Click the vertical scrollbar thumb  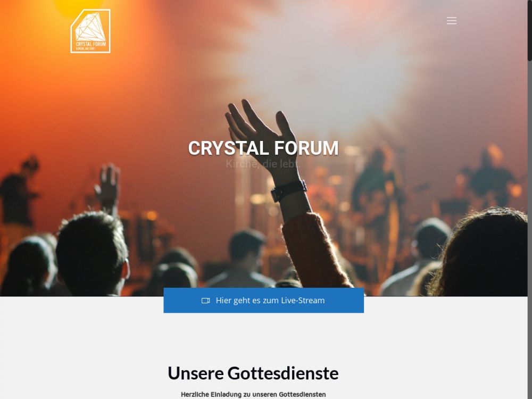(530, 30)
